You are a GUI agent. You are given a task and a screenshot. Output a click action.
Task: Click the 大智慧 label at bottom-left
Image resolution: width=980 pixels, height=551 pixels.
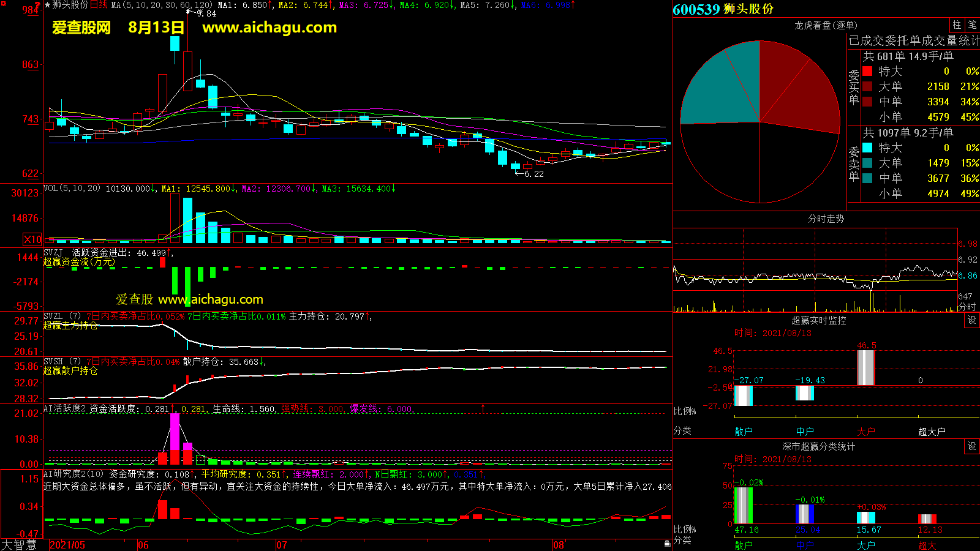point(19,545)
